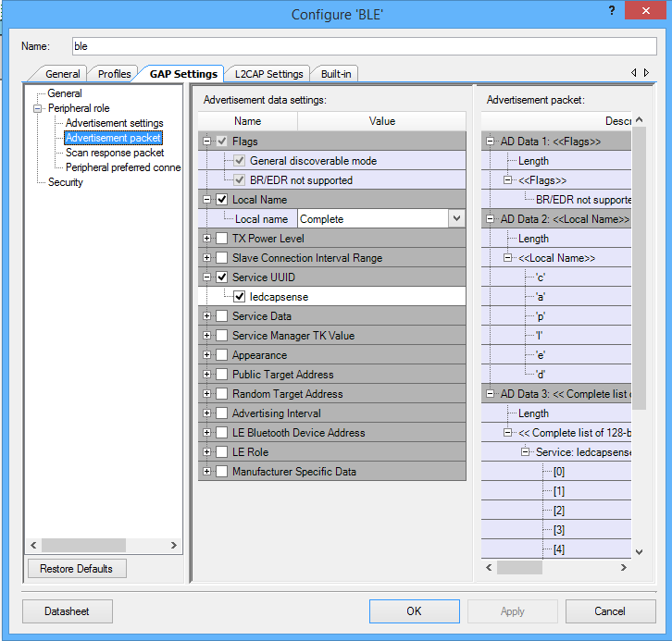
Task: Select Advertisement packet tree item
Action: coord(113,138)
